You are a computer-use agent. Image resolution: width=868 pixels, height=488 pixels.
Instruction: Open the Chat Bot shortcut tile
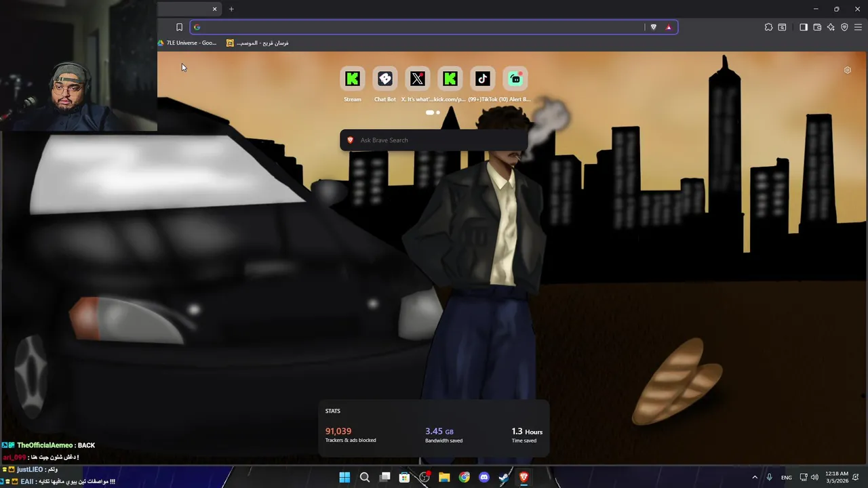click(384, 79)
